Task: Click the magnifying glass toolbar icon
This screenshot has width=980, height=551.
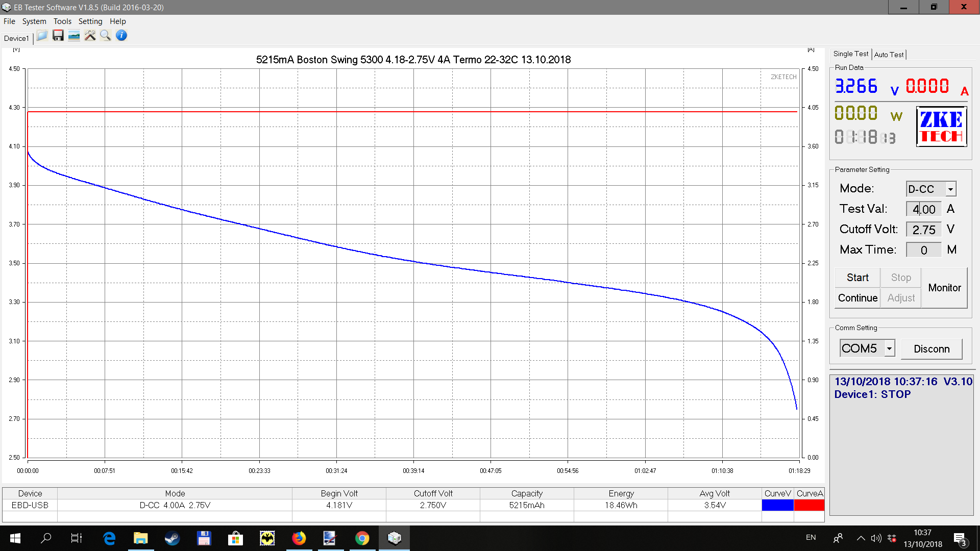Action: [106, 35]
